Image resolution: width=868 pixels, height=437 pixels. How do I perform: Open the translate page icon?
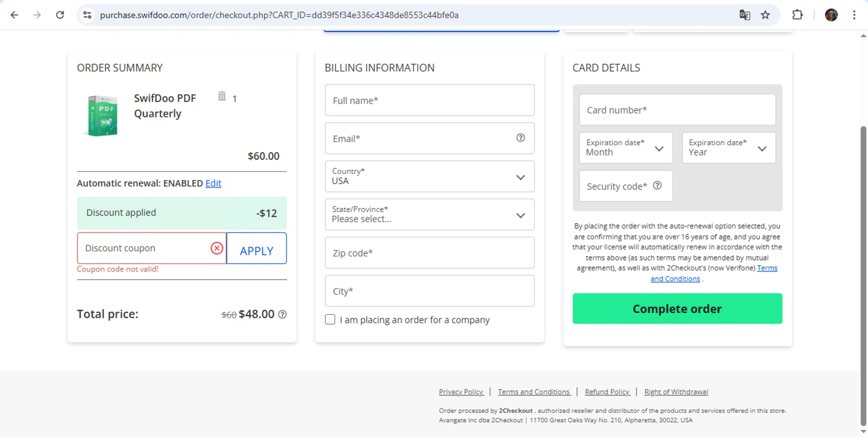tap(745, 15)
